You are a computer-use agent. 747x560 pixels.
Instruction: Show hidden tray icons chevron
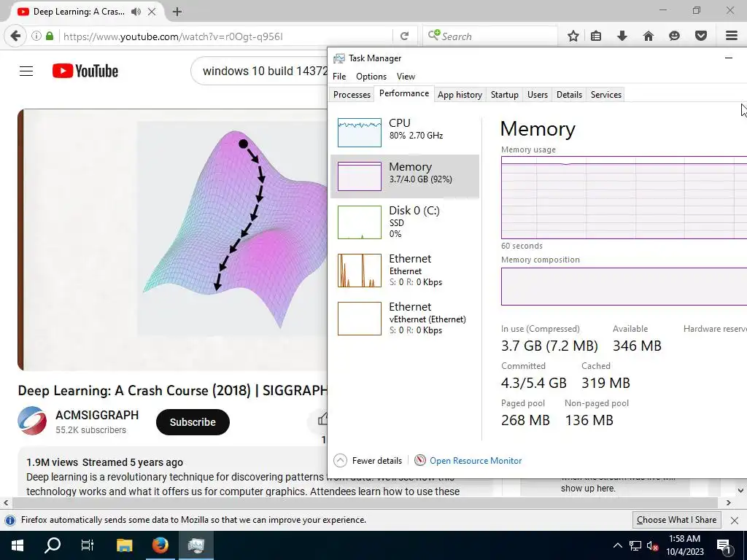coord(617,545)
